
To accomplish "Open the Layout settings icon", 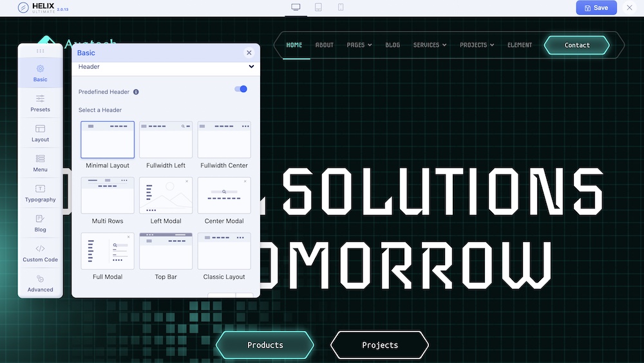I will [40, 129].
